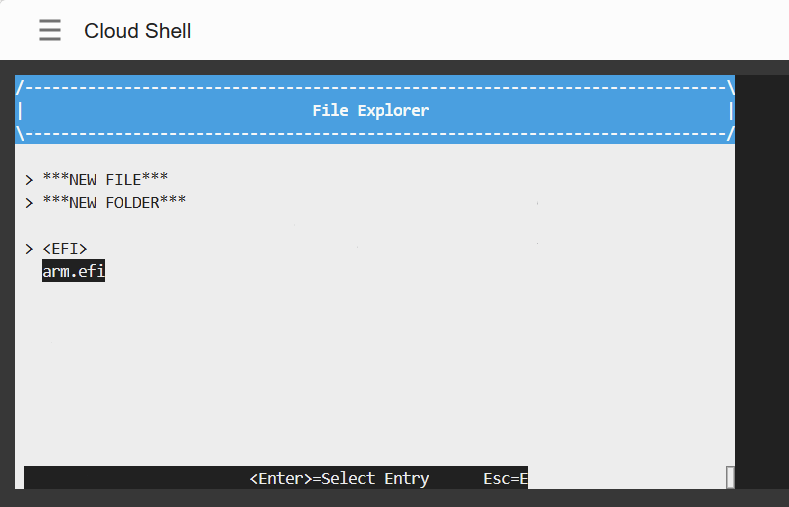Open the <EFI> folder entry
Image resolution: width=789 pixels, height=507 pixels.
click(65, 248)
